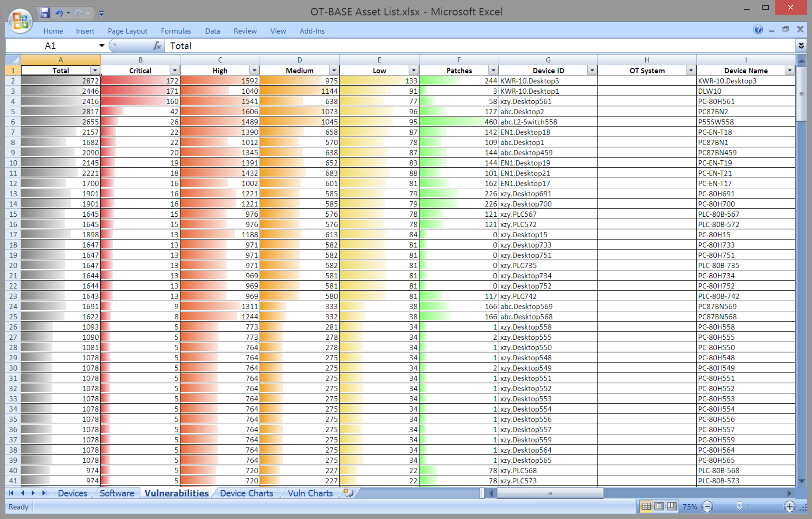Open the Office button menu
The width and height of the screenshot is (812, 519).
(x=20, y=20)
